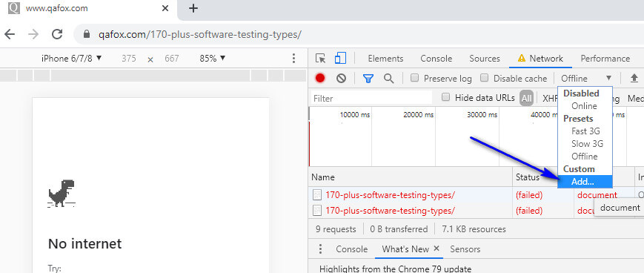Click the 20000 ms timeline label
The width and height of the screenshot is (644, 273).
click(419, 115)
